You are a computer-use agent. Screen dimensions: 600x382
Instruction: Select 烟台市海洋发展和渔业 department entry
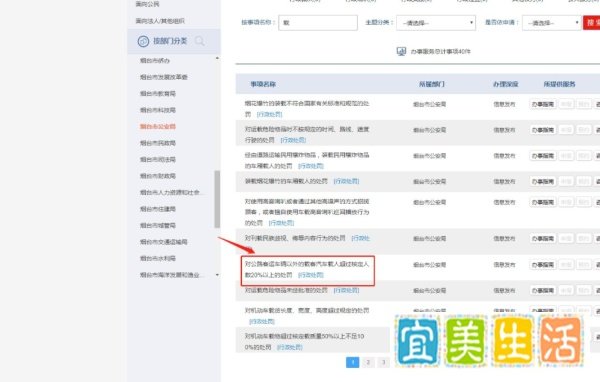tap(171, 274)
